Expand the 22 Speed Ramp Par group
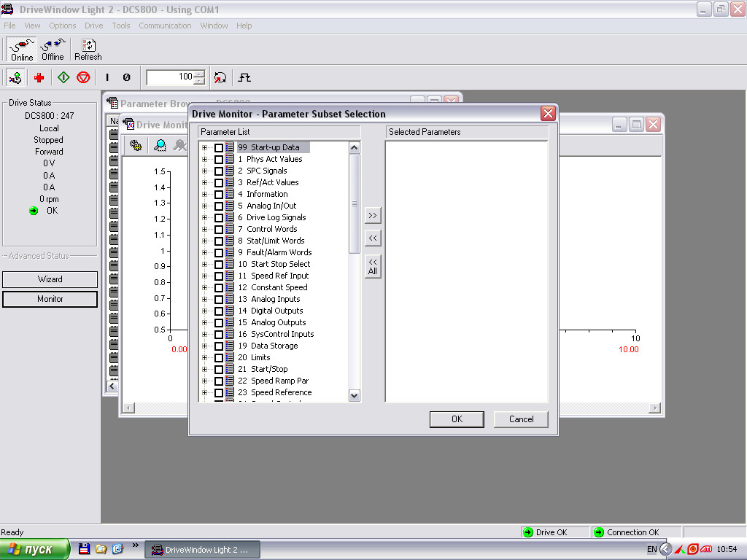Screen dimensions: 747x560 click(205, 381)
